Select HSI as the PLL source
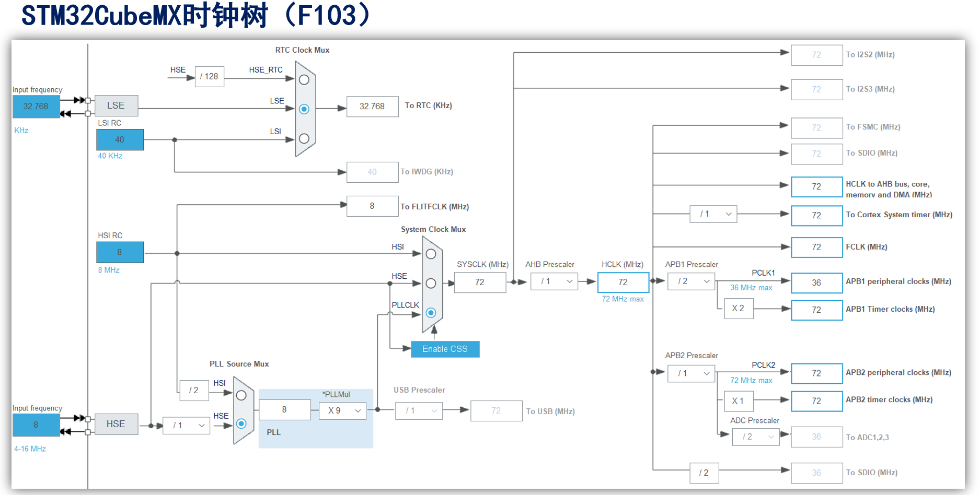This screenshot has width=980, height=495. coord(241,396)
